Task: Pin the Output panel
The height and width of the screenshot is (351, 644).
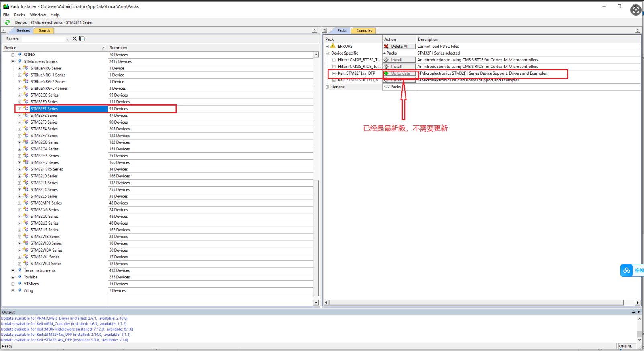Action: [634, 312]
